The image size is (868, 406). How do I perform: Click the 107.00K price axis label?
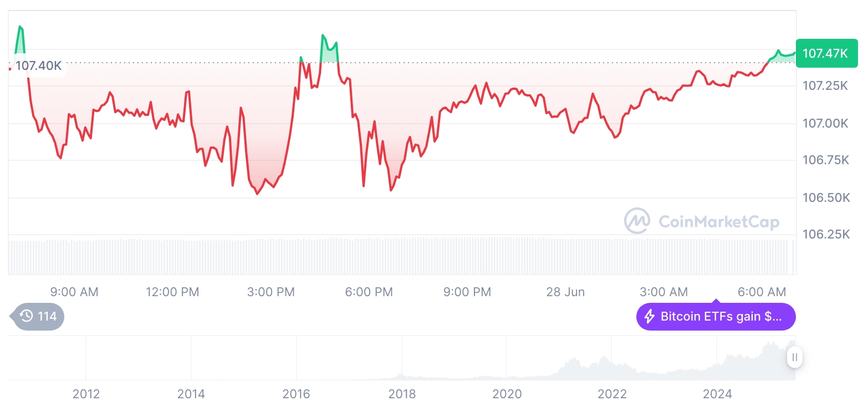point(826,123)
